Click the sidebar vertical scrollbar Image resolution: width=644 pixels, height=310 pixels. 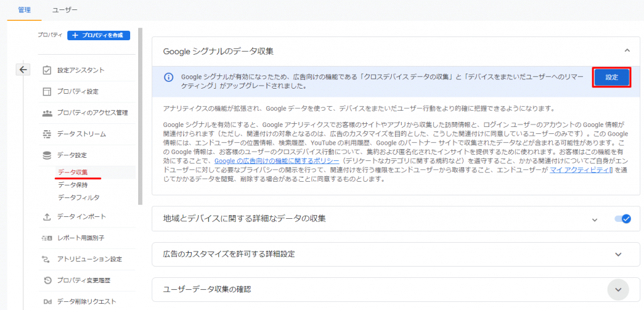coord(140,116)
